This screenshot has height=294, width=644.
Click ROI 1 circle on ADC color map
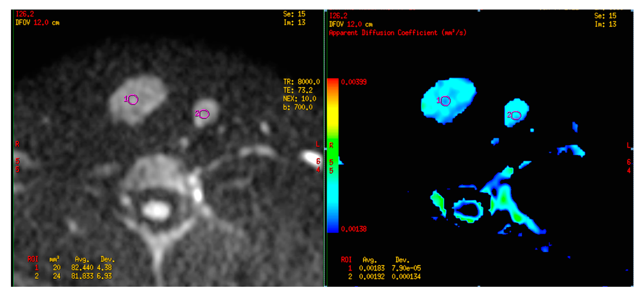(x=445, y=101)
